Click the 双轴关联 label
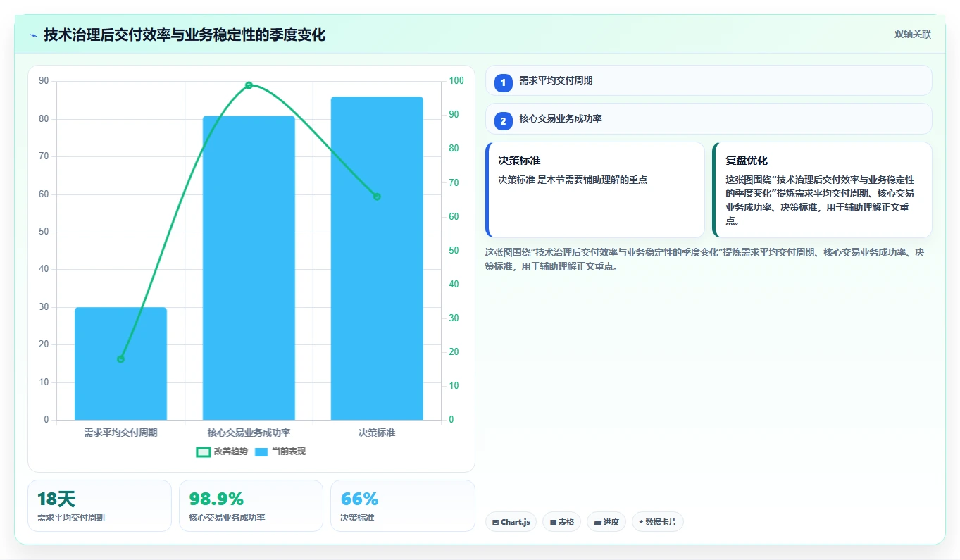 pyautogui.click(x=912, y=35)
